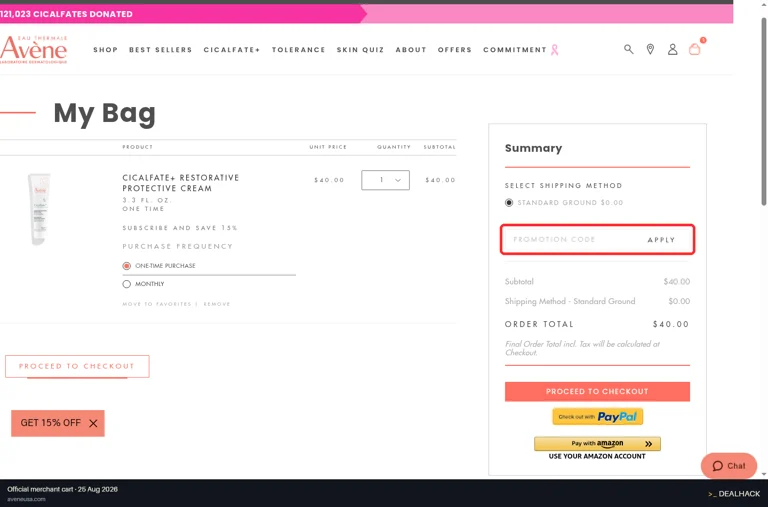Select Monthly purchase frequency radio
768x507 pixels.
(x=126, y=284)
